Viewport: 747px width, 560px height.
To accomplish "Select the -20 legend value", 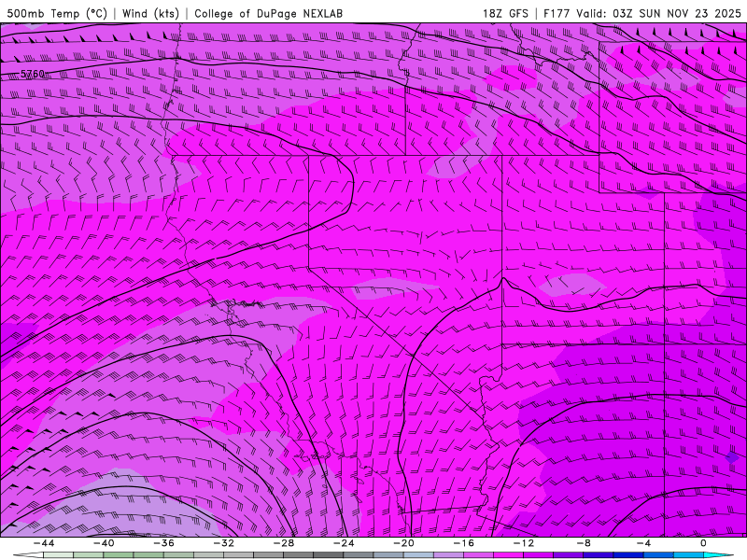I will click(403, 543).
